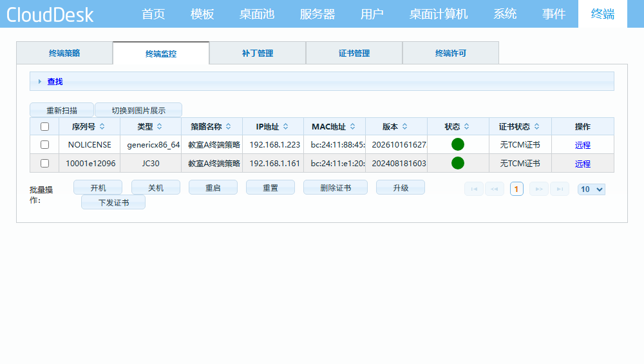The height and width of the screenshot is (364, 644).
Task: Open 用户 in the top navigation
Action: coord(372,14)
